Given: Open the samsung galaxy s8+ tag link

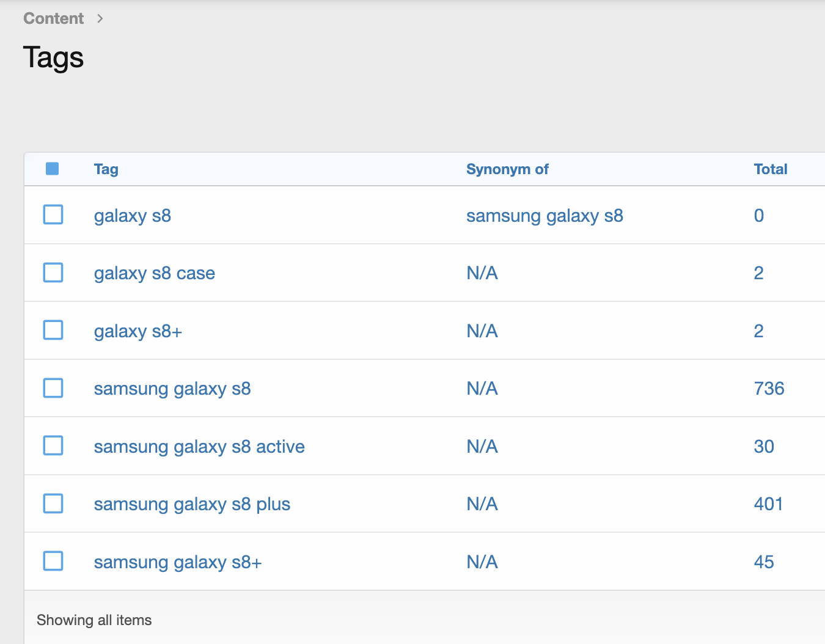Looking at the screenshot, I should [x=178, y=562].
